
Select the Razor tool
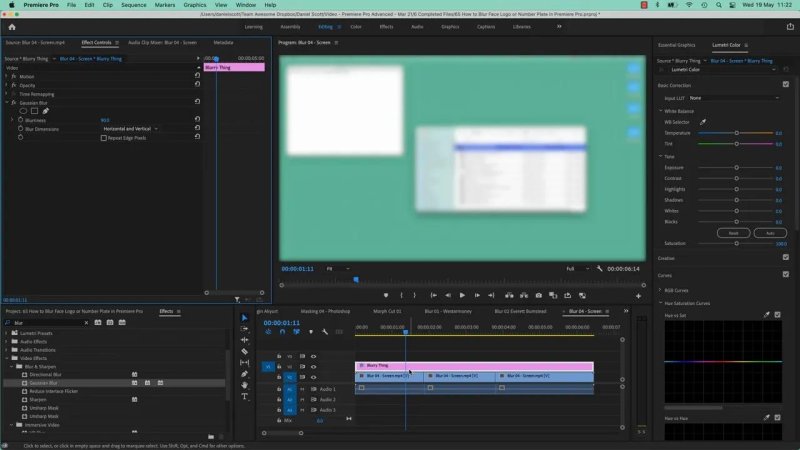click(x=244, y=351)
